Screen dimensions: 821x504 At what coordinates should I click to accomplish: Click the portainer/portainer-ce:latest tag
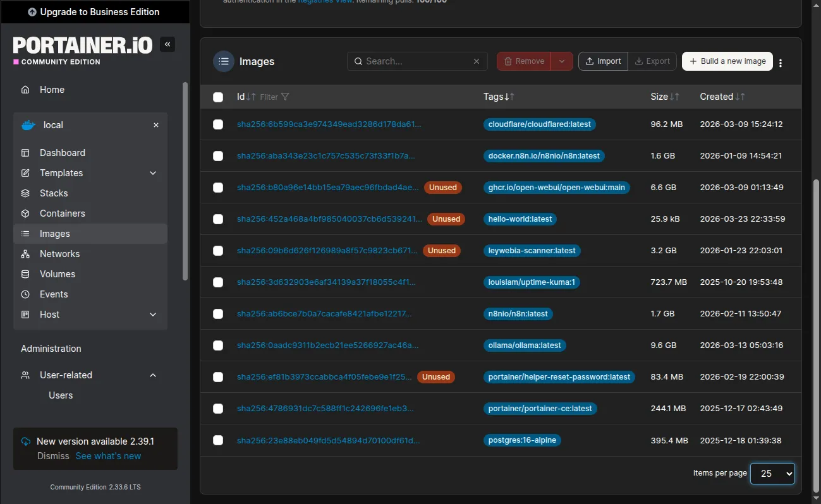[540, 409]
